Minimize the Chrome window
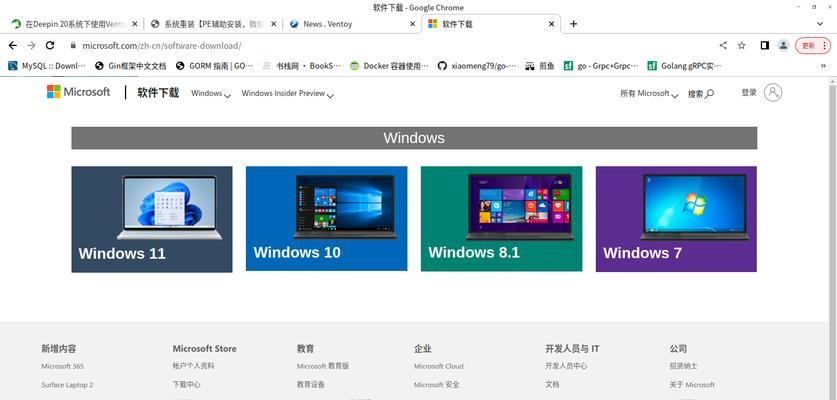The image size is (837, 400). click(799, 7)
